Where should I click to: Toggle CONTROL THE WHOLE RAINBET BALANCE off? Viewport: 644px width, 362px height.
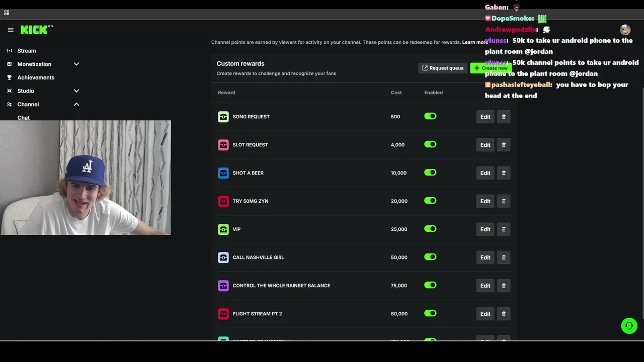(x=430, y=285)
